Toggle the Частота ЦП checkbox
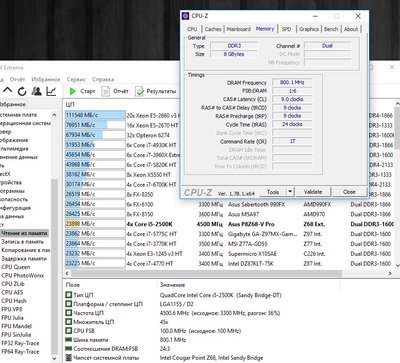Viewport: 400px width, 363px height. [x=69, y=313]
